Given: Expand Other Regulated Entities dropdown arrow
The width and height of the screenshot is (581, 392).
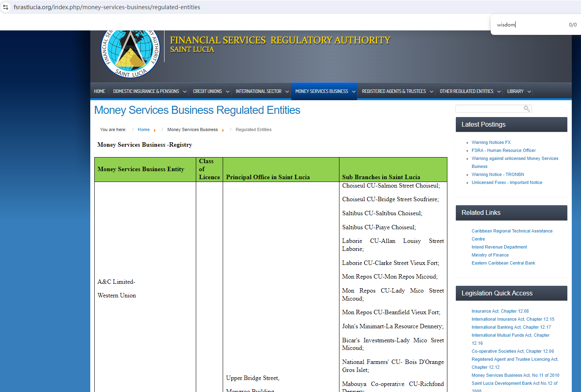Looking at the screenshot, I should (x=499, y=92).
